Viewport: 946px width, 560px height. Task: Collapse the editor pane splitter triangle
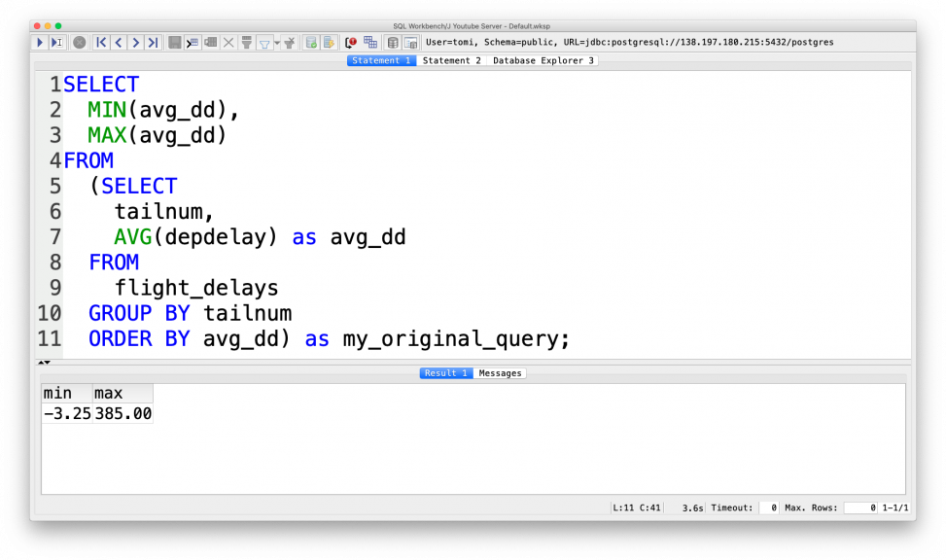pos(43,361)
